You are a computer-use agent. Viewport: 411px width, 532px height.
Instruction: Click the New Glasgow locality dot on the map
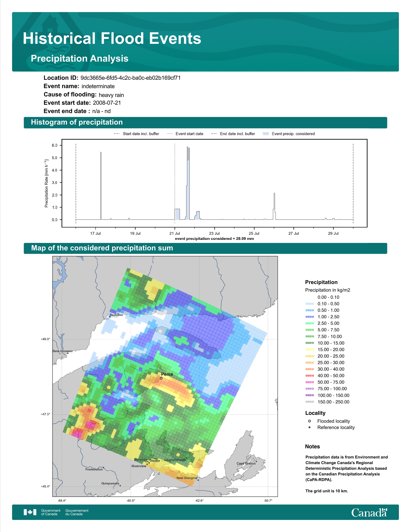click(198, 480)
